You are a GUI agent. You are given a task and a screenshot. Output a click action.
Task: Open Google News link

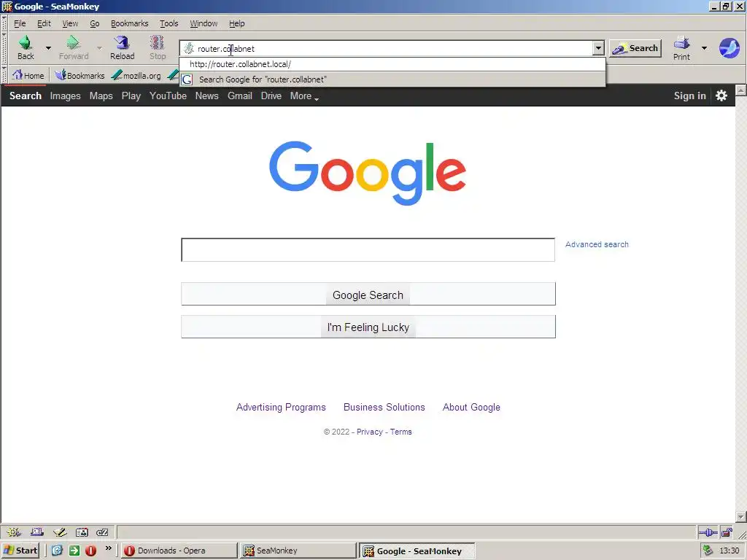(x=206, y=96)
